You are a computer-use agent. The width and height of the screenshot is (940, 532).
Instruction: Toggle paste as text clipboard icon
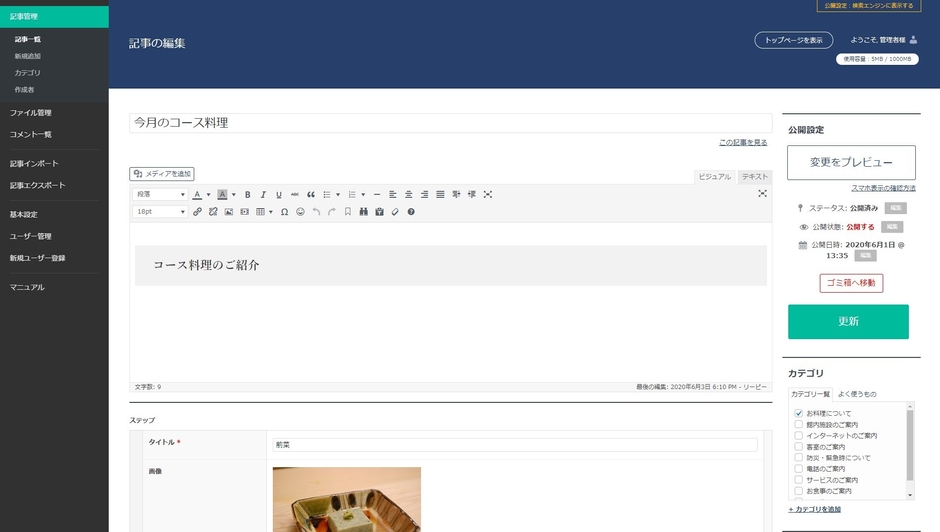(x=379, y=212)
